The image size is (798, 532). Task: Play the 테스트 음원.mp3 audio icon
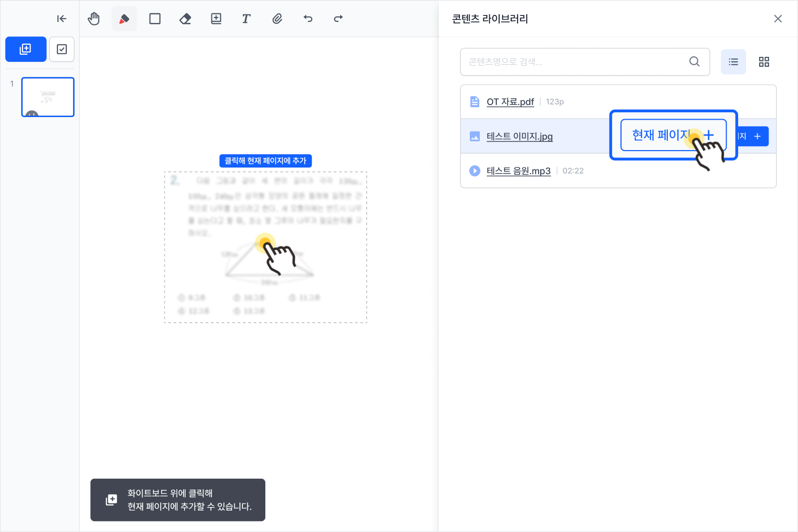[475, 171]
